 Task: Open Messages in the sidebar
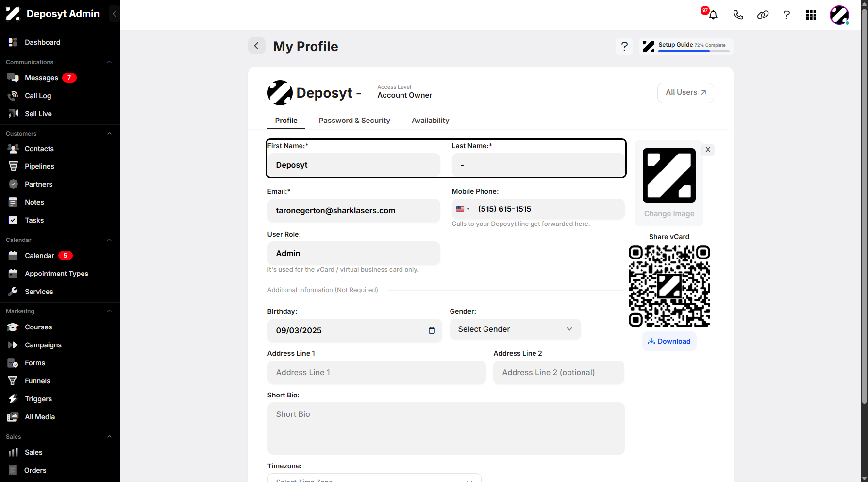pos(41,78)
